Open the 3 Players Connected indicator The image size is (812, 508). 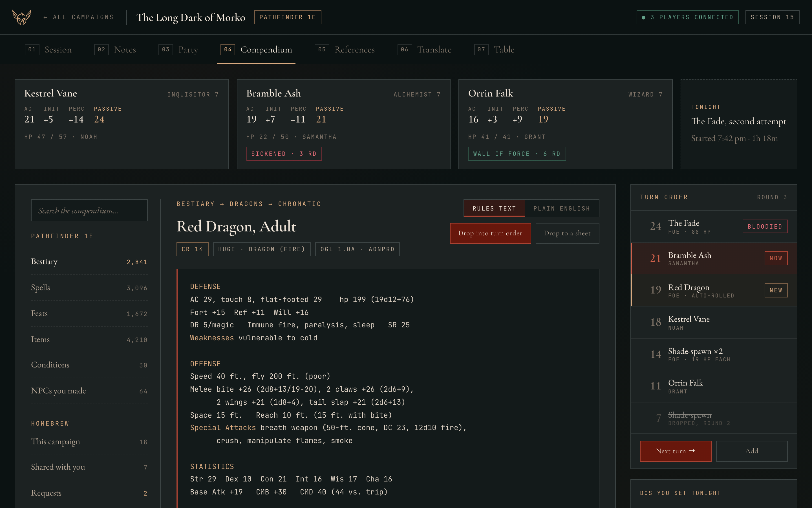tap(687, 17)
